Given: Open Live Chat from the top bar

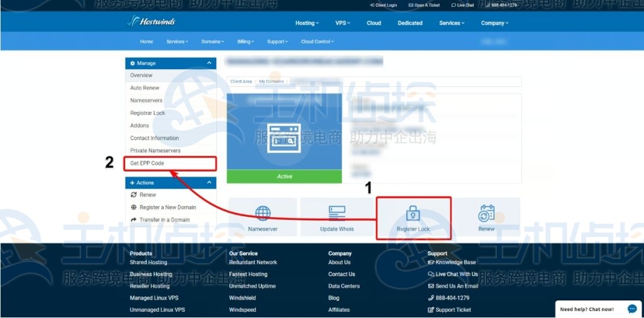Looking at the screenshot, I should 462,5.
